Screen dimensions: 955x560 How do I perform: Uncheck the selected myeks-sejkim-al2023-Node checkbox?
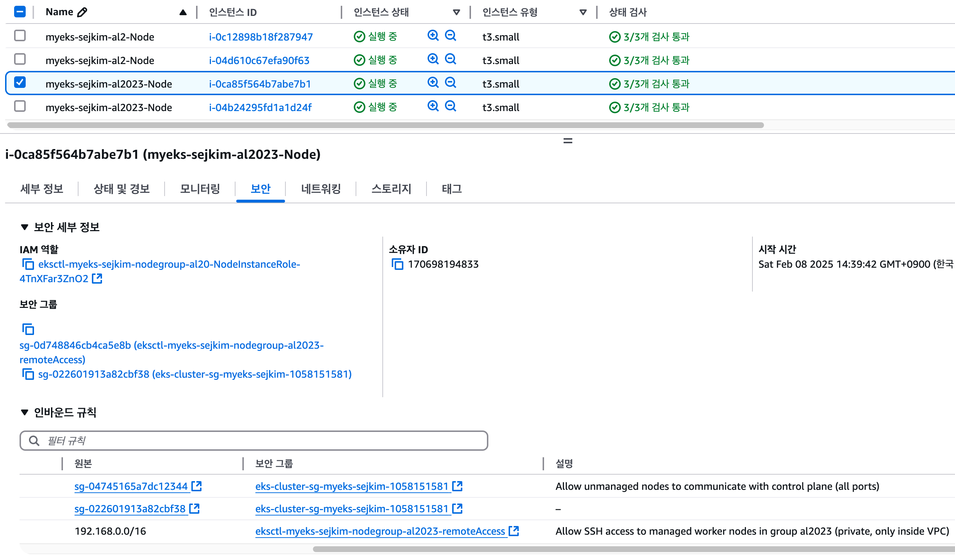point(20,82)
